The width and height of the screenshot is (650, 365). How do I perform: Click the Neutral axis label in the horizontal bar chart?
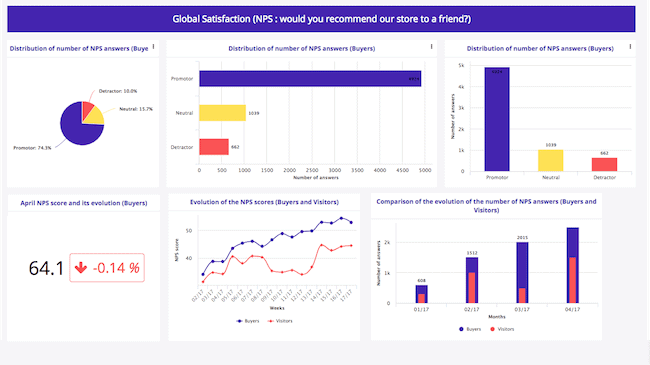184,113
